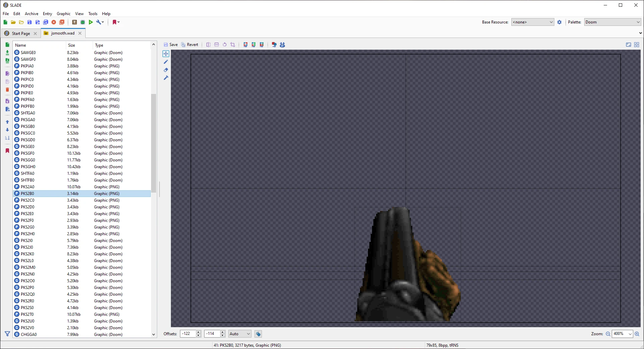Open the Tools menu

point(93,14)
